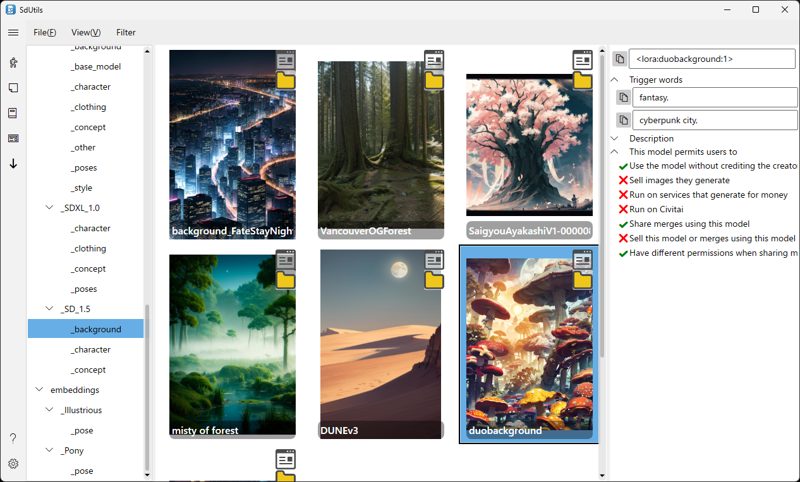Open info card icon on SaigyouAyakashiV1 thumbnail
Screen dimensions: 800x482
point(582,60)
